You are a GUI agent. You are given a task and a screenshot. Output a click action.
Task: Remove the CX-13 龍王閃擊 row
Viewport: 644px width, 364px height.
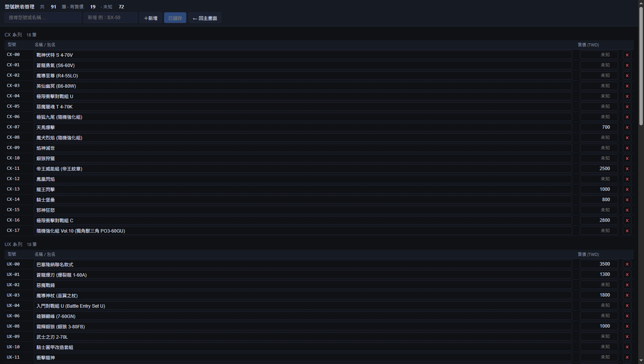coord(627,189)
